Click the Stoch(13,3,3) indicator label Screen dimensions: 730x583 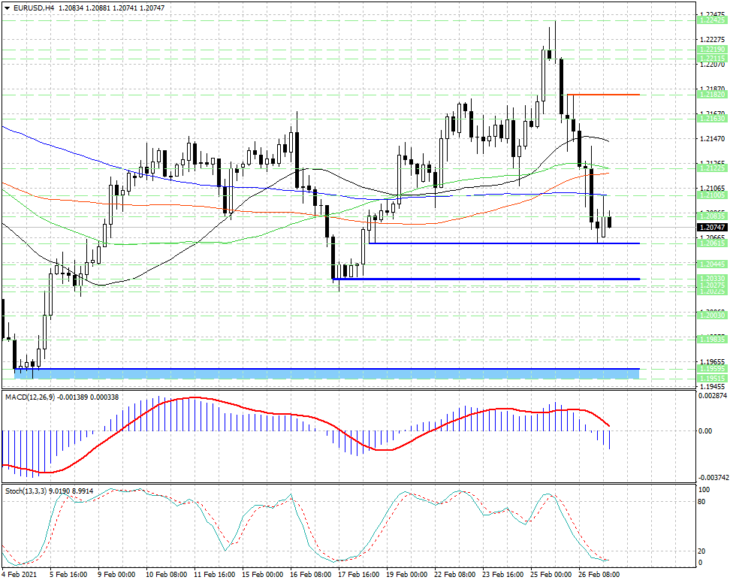(25, 491)
